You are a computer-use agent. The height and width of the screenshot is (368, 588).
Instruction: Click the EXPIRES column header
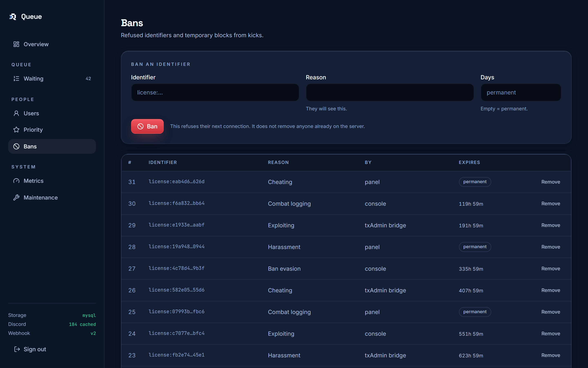(x=469, y=162)
